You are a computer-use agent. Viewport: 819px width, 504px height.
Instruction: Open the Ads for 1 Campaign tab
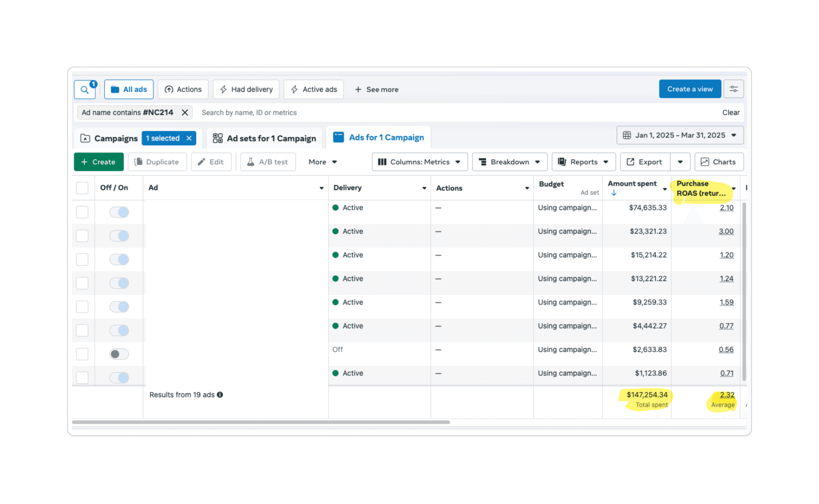click(378, 137)
